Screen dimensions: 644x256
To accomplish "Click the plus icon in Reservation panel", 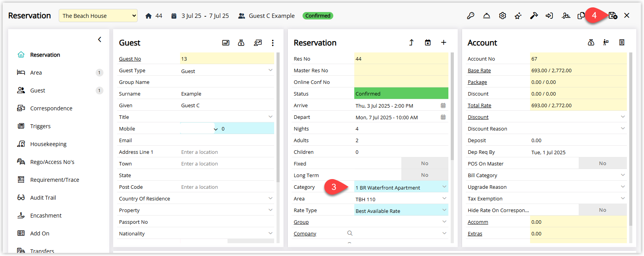I will click(444, 43).
